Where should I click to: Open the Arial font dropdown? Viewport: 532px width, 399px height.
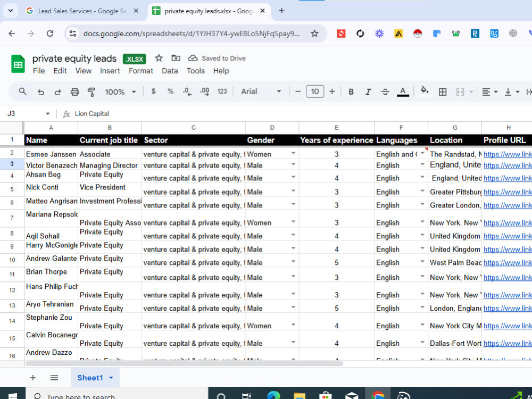coord(261,92)
